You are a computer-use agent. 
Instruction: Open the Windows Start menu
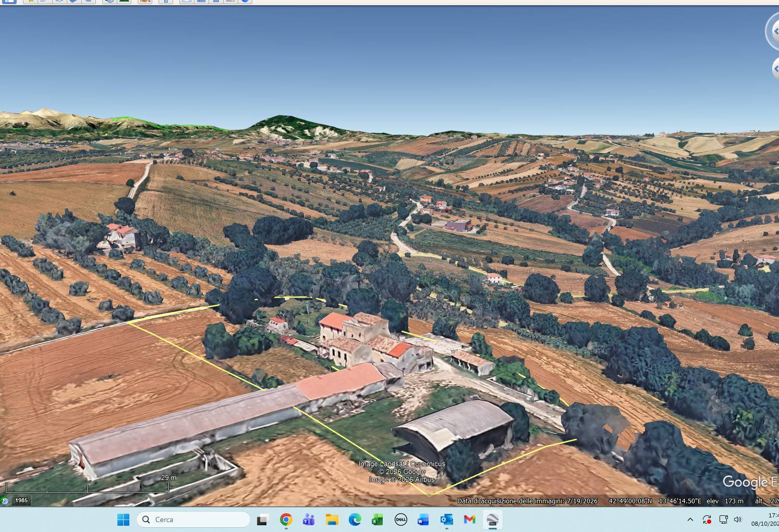point(123,519)
